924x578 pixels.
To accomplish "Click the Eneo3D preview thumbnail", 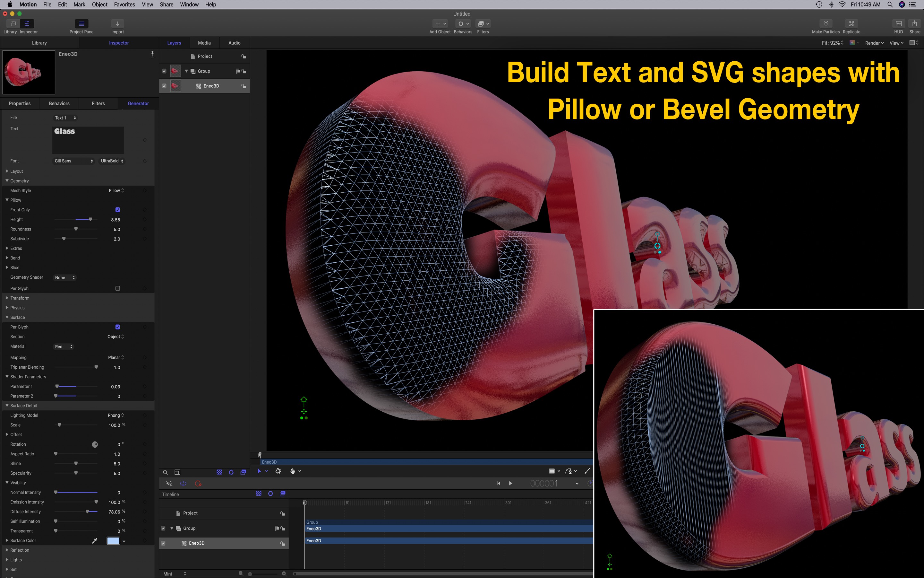I will pos(29,72).
